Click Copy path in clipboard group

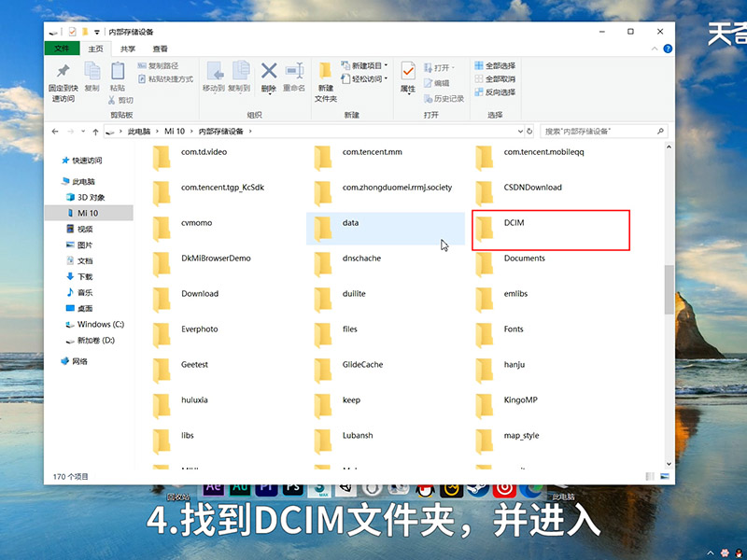pos(158,65)
